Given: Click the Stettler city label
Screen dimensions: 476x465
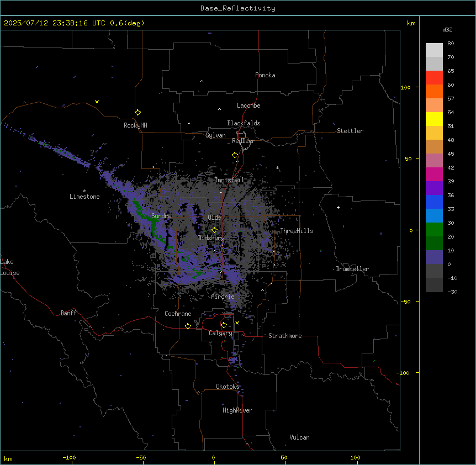Looking at the screenshot, I should [350, 131].
